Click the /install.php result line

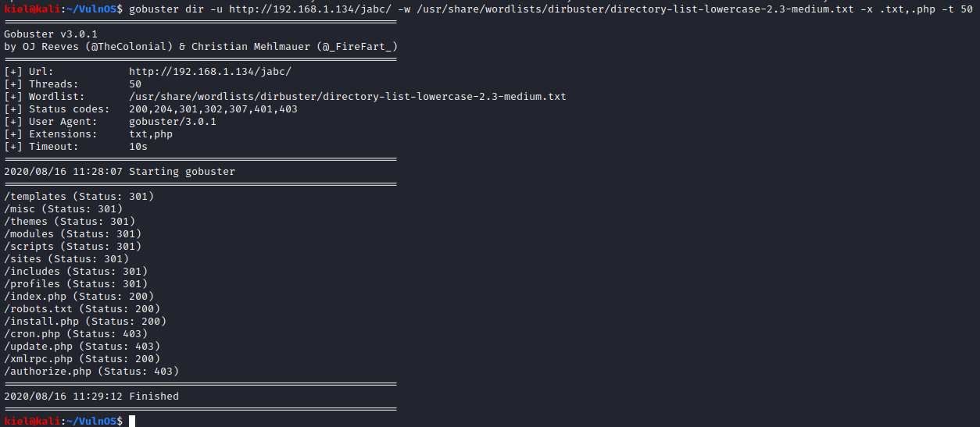click(85, 322)
